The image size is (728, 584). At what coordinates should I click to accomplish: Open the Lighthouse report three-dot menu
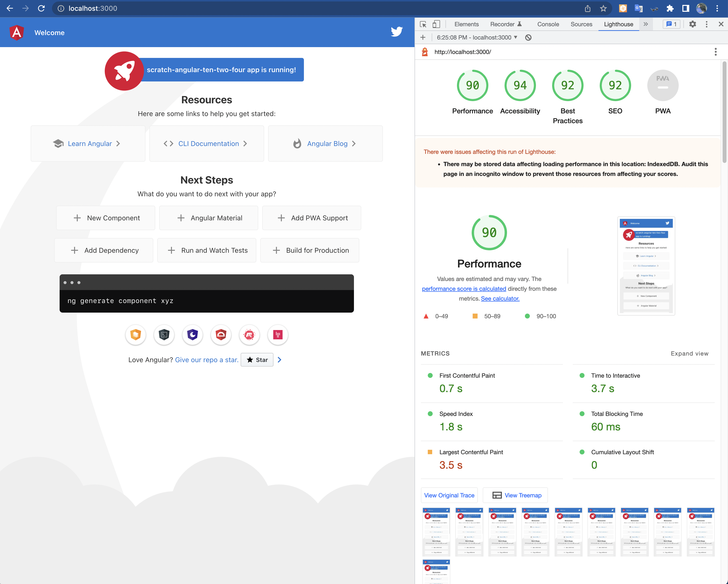coord(715,52)
